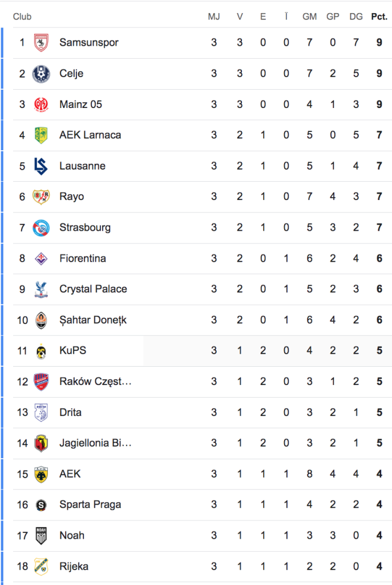Click the Lausanne team logo
Screen dimensions: 392x585
tap(41, 166)
